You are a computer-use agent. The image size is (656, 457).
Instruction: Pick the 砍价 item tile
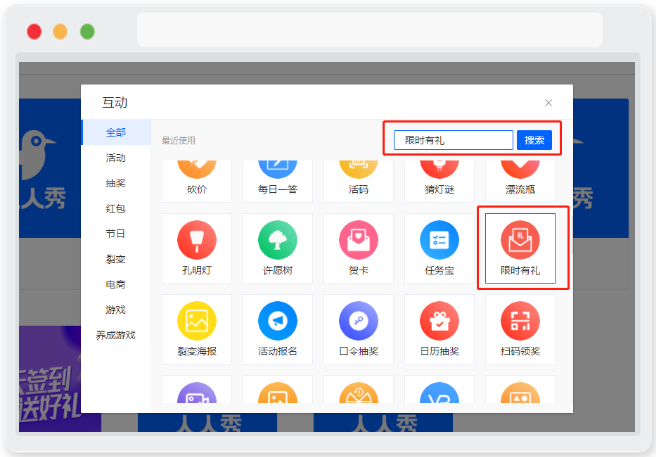pyautogui.click(x=197, y=181)
